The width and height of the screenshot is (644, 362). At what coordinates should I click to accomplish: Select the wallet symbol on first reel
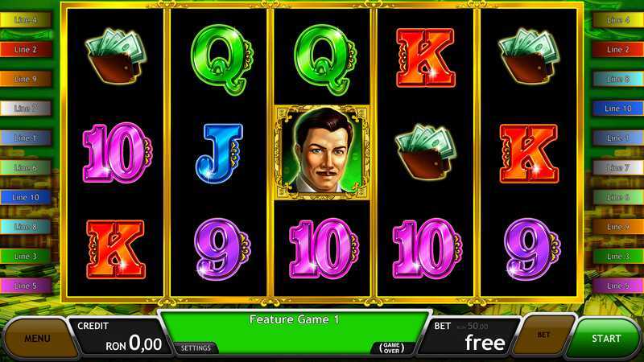click(115, 56)
